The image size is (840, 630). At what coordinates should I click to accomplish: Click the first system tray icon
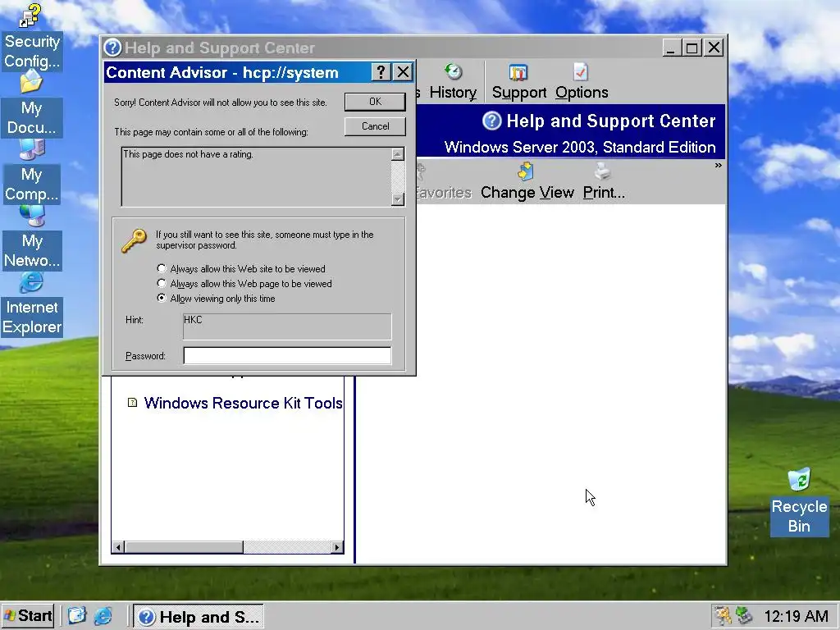coord(724,616)
